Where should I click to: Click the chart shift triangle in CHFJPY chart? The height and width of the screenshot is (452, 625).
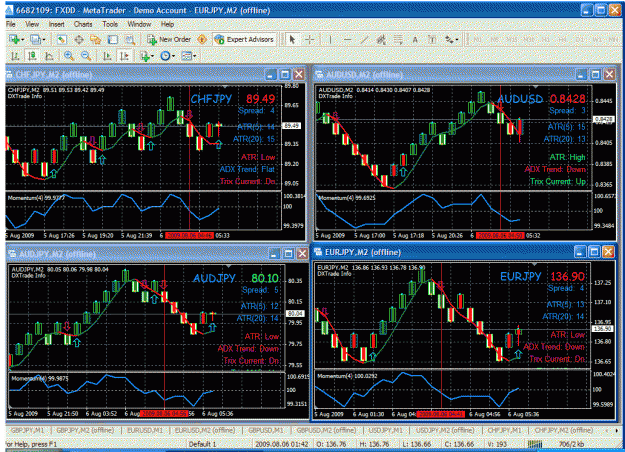[x=225, y=86]
